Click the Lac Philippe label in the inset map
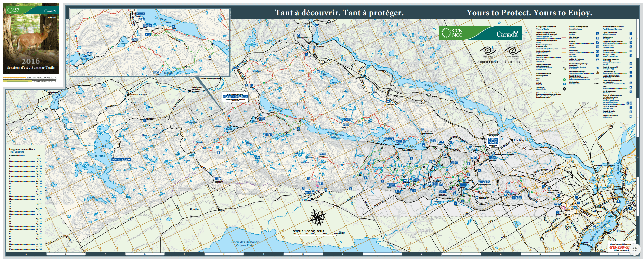The height and width of the screenshot is (261, 644). [x=163, y=20]
